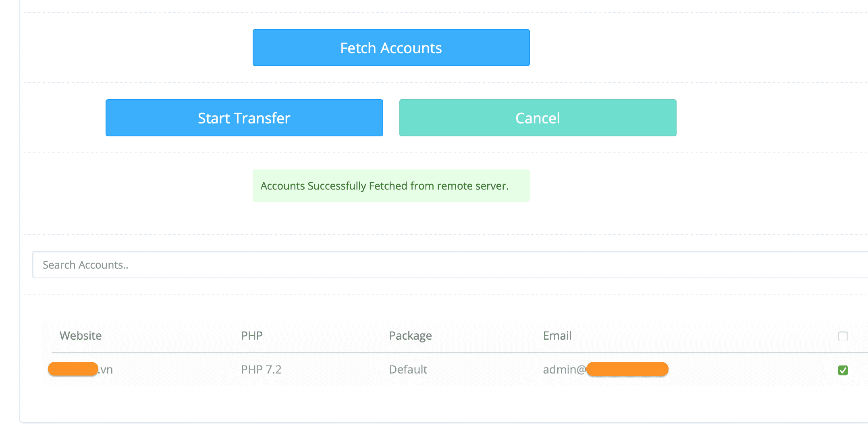The height and width of the screenshot is (430, 868).
Task: Click the Package column header
Action: tap(410, 336)
